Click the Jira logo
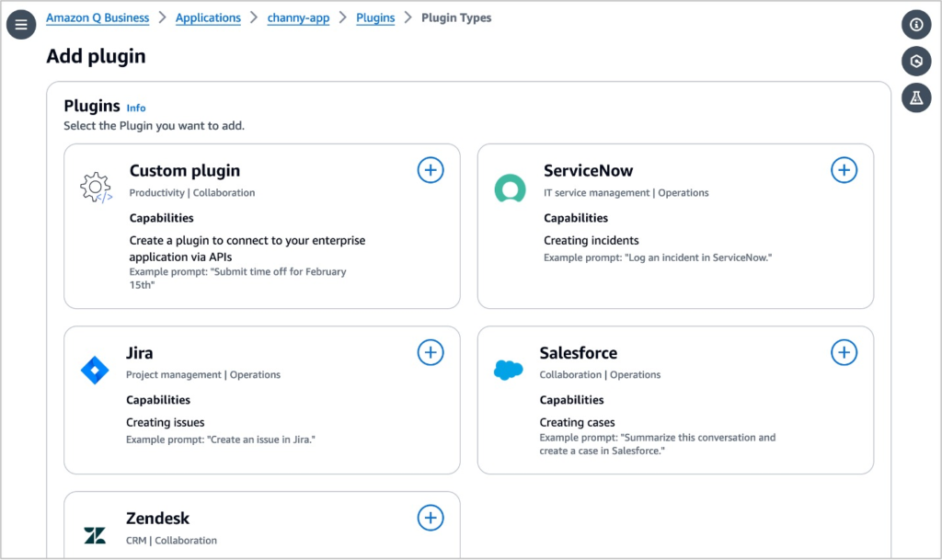Viewport: 942px width, 560px height. pyautogui.click(x=95, y=371)
